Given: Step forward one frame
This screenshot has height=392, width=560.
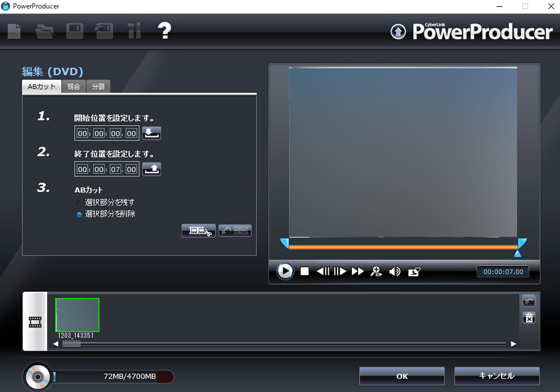Looking at the screenshot, I should click(340, 271).
